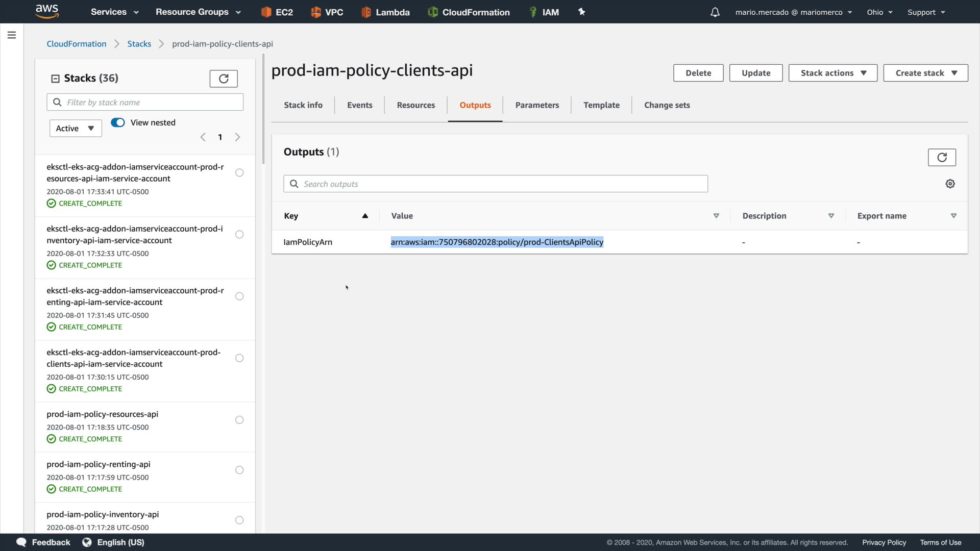
Task: Open the EC2 shortcut in top bar
Action: [x=277, y=12]
